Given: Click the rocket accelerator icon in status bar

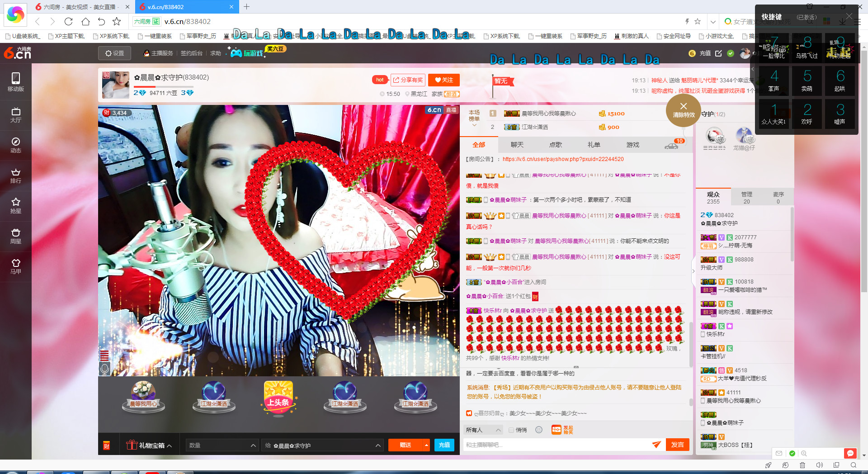Looking at the screenshot, I should 768,465.
